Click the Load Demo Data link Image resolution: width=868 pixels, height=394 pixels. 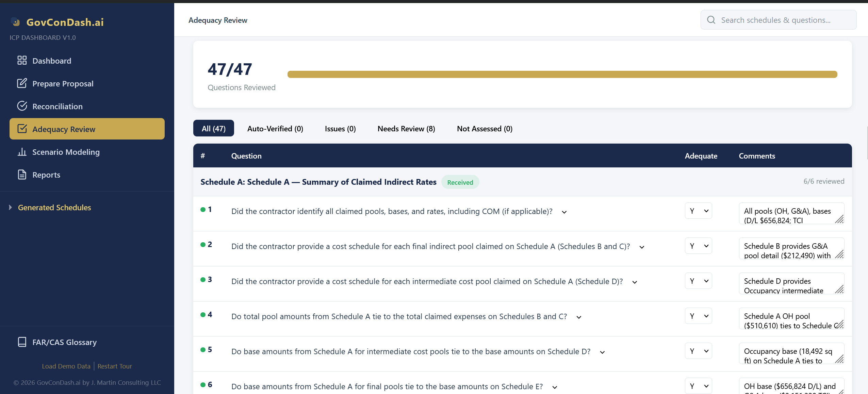[66, 366]
